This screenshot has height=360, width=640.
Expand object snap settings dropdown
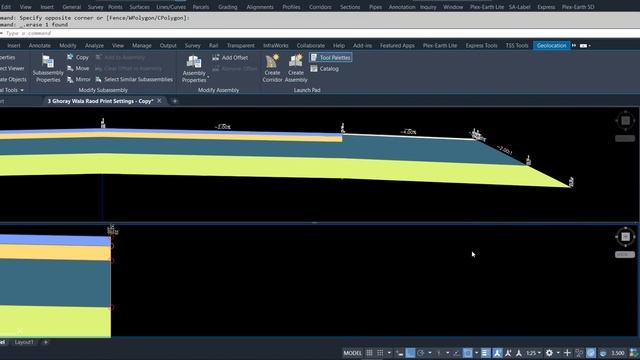(476, 353)
